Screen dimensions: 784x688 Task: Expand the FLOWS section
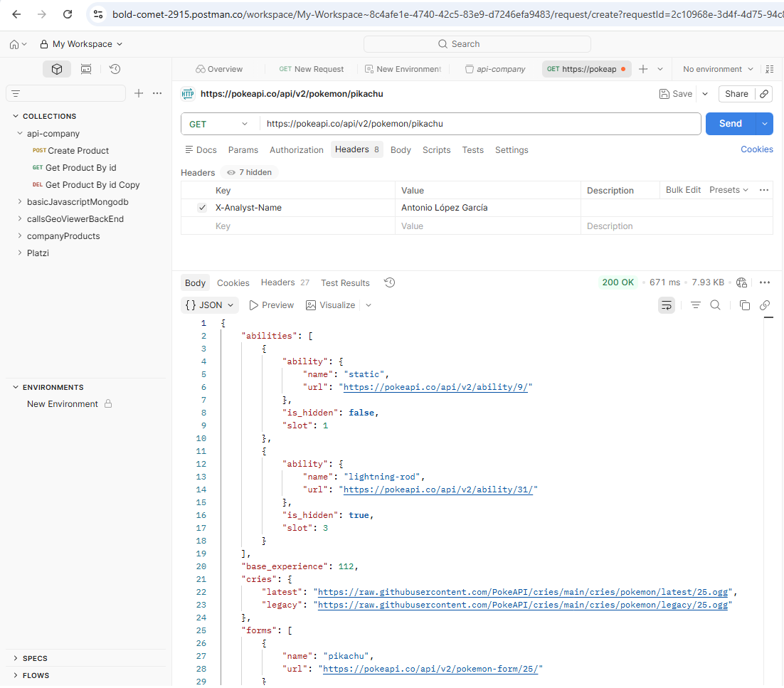(x=16, y=675)
